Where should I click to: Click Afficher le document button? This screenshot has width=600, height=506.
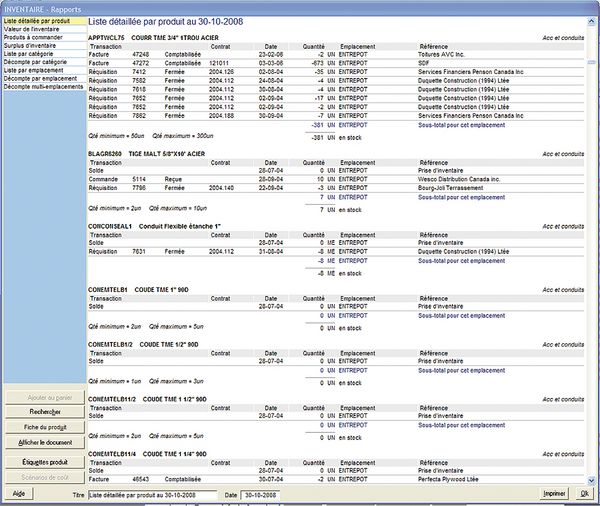pos(45,442)
